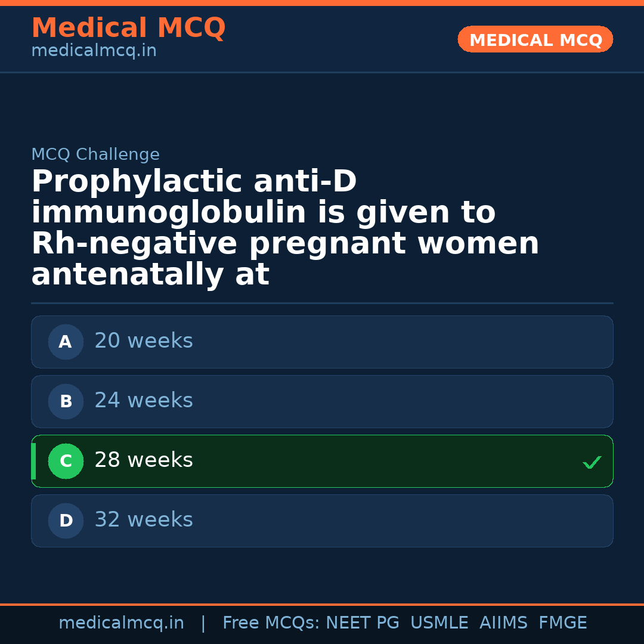Viewport: 644px width, 644px height.
Task: Choose the 24 weeks answer option
Action: click(x=322, y=401)
